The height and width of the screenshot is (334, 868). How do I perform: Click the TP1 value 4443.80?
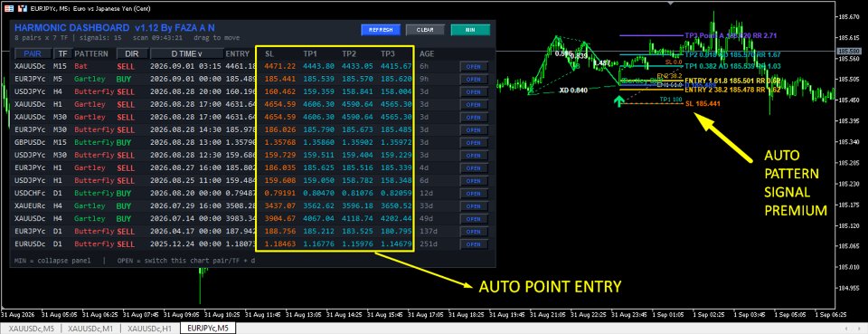point(318,66)
